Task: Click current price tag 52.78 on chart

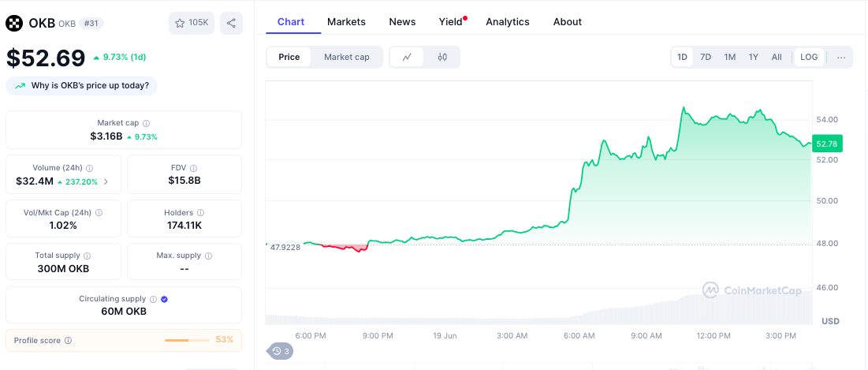Action: click(x=827, y=144)
